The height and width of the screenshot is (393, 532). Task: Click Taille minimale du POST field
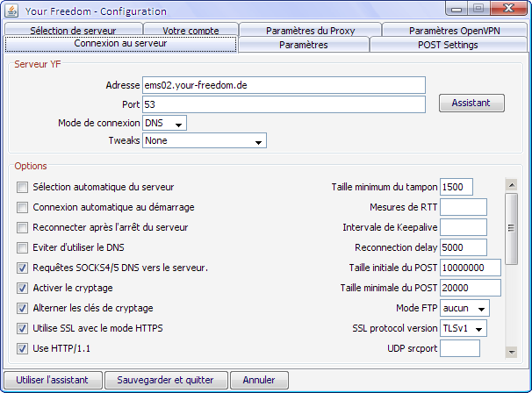coord(471,288)
